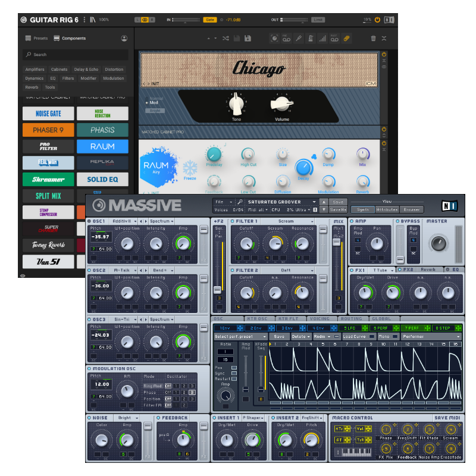Click the Save As button in Massive

click(338, 210)
